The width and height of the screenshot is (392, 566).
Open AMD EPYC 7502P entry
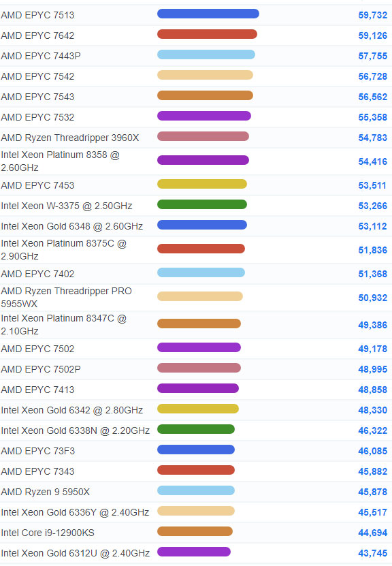(x=41, y=369)
